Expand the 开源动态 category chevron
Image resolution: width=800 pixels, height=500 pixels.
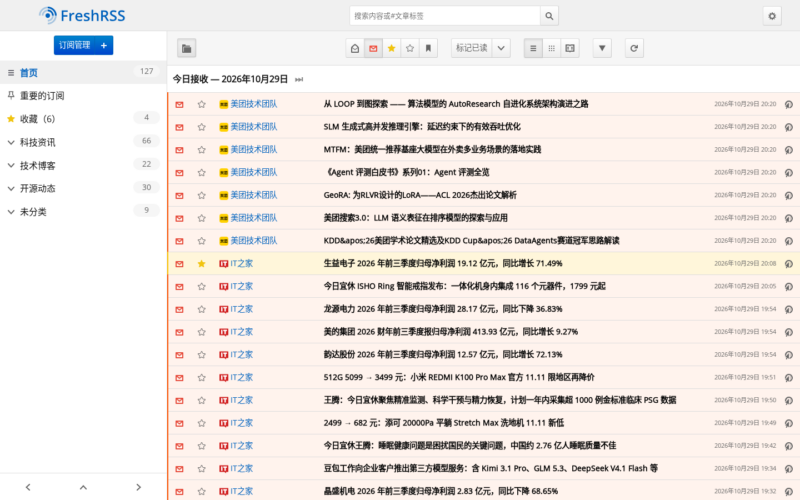pyautogui.click(x=11, y=188)
